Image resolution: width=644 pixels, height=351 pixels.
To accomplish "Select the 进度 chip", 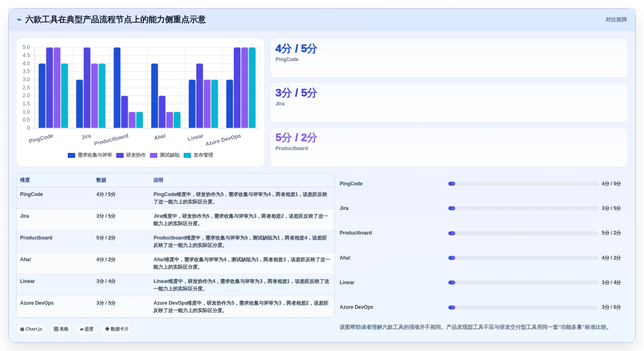I will click(x=87, y=329).
